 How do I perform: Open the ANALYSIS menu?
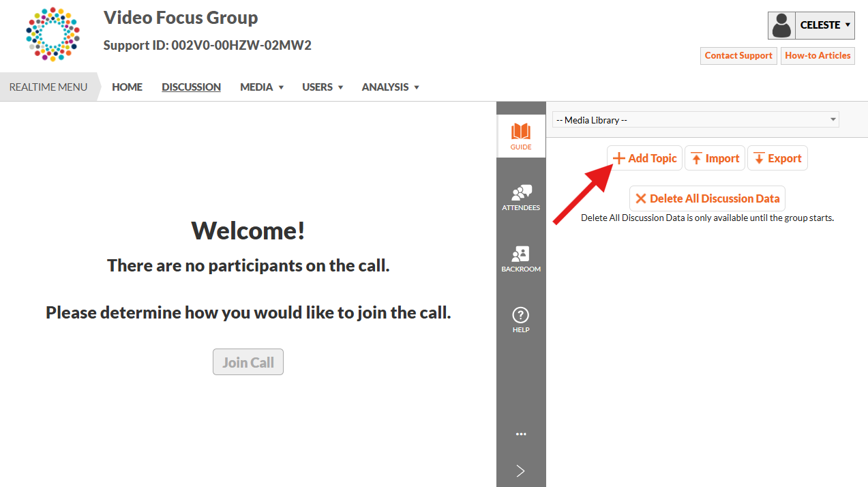coord(390,87)
